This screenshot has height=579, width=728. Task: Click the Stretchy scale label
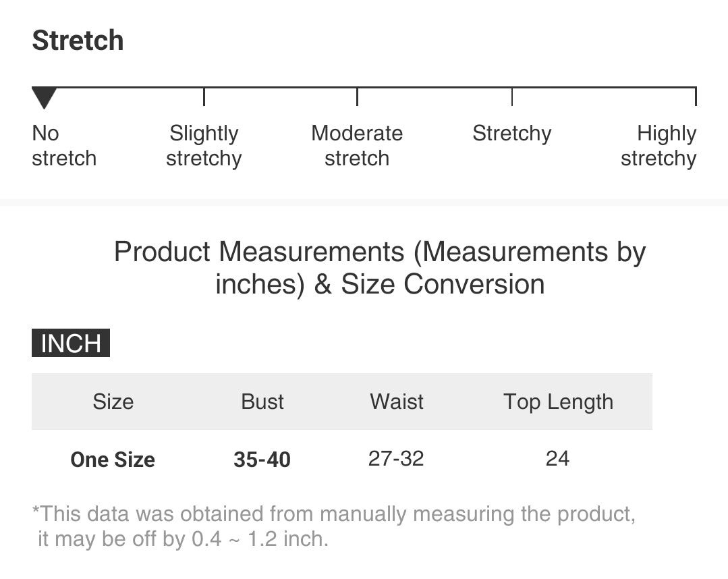point(511,134)
